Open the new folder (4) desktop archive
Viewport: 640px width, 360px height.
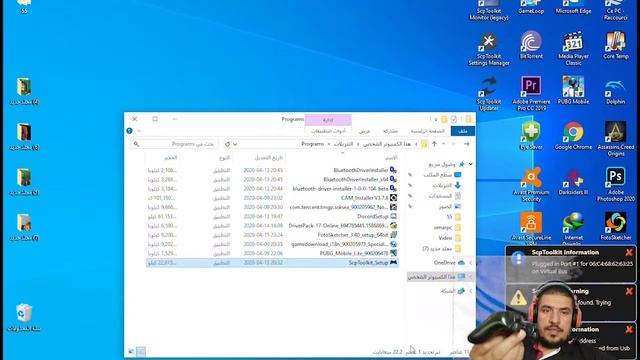tap(24, 91)
